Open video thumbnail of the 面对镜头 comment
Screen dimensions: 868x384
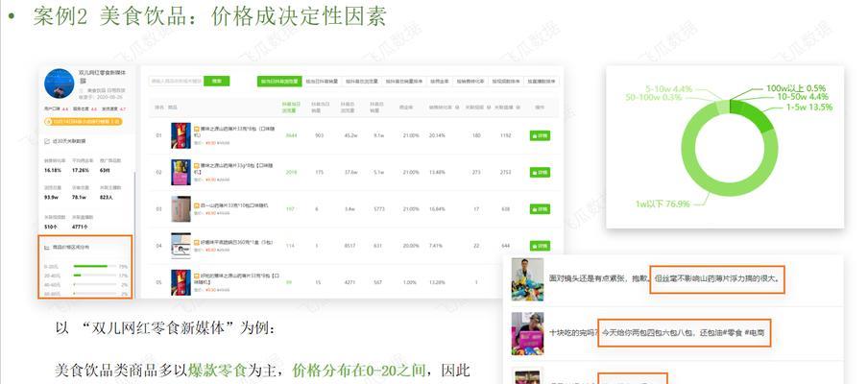(527, 279)
